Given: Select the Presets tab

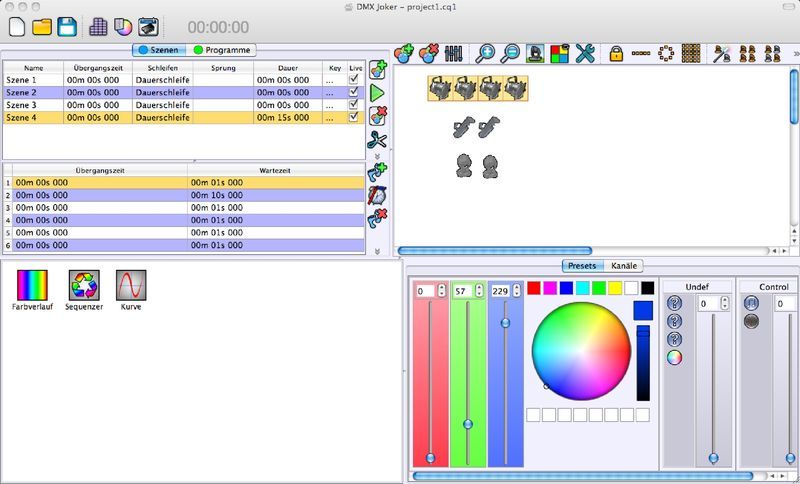Looking at the screenshot, I should (582, 266).
